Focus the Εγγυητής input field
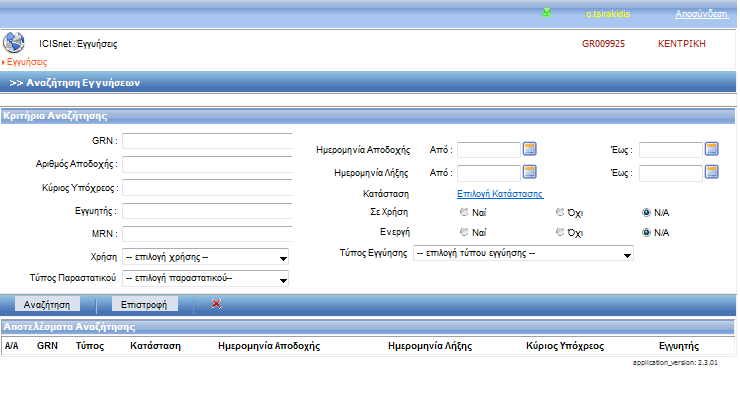Image resolution: width=740 pixels, height=393 pixels. (x=207, y=211)
